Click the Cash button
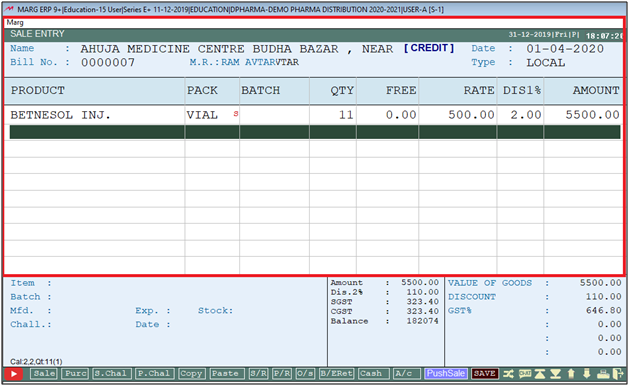Image resolution: width=630 pixels, height=386 pixels. point(374,374)
